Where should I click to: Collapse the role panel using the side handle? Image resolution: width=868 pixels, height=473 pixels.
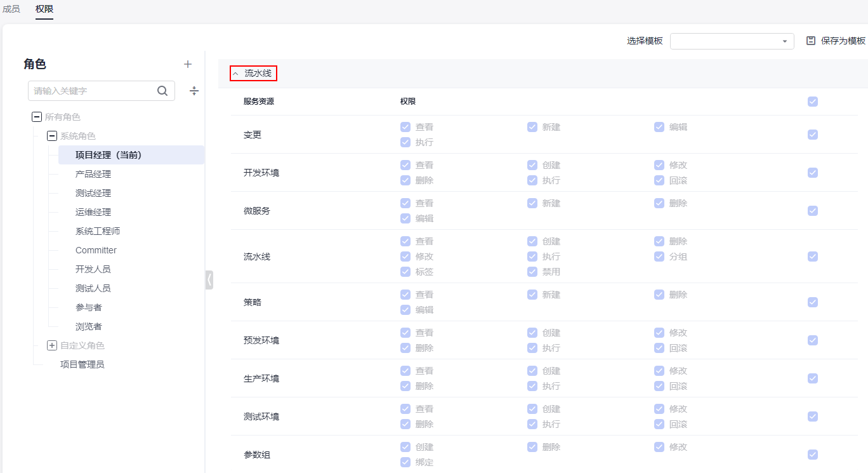[x=209, y=279]
